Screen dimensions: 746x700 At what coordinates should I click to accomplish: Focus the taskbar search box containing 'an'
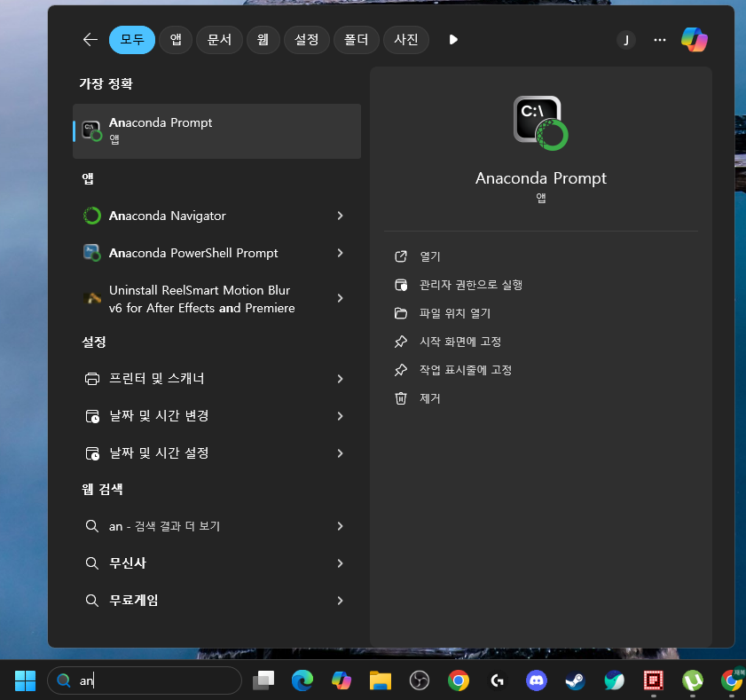click(x=145, y=680)
